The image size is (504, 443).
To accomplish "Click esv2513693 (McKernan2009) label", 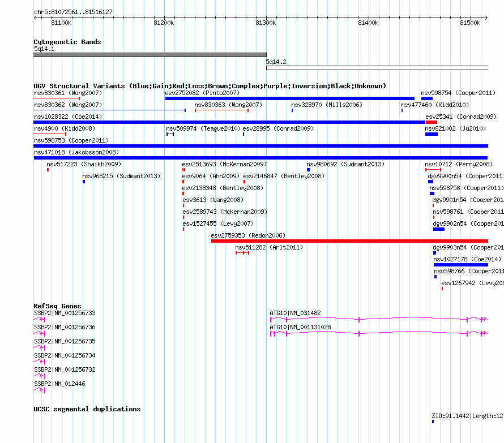I will [x=224, y=164].
